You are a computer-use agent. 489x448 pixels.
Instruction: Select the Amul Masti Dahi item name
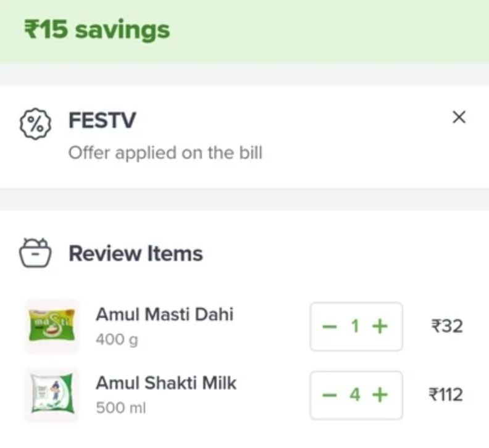click(165, 314)
